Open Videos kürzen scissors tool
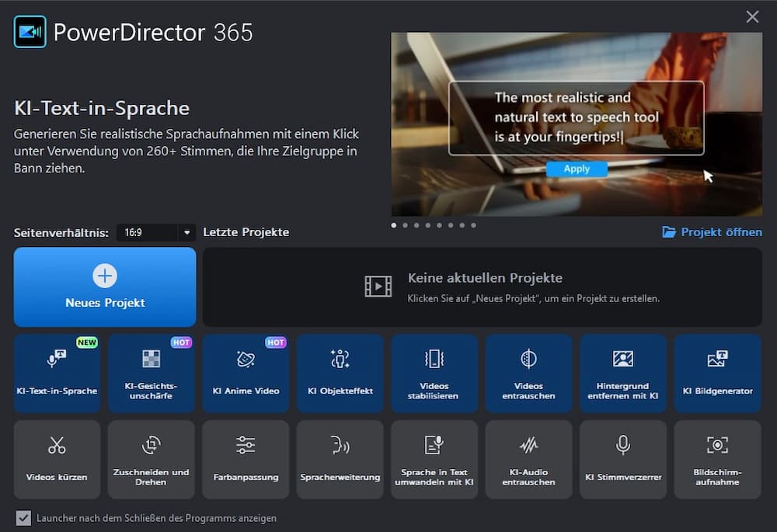 tap(57, 459)
